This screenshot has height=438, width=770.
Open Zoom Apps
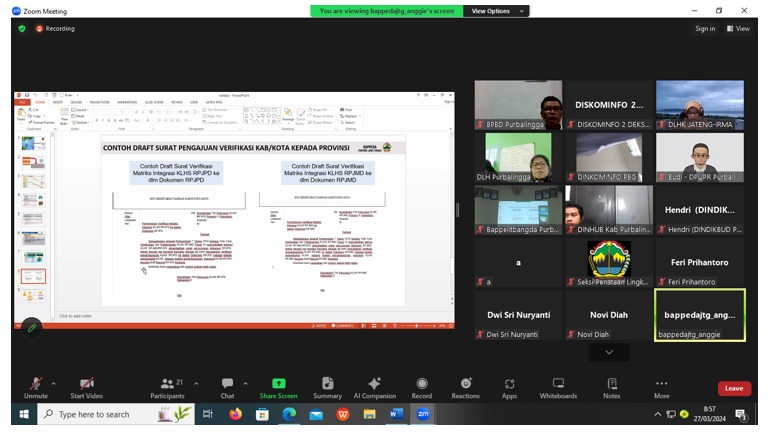coord(509,387)
